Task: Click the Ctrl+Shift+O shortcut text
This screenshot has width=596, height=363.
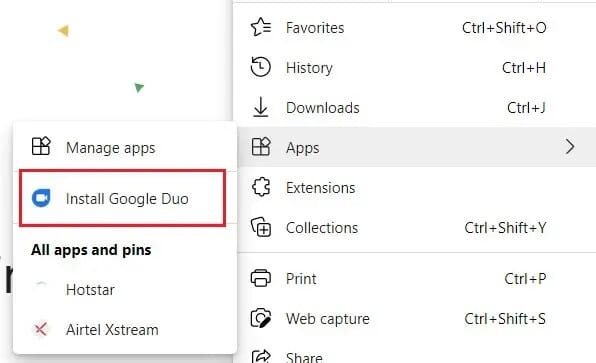Action: (504, 28)
